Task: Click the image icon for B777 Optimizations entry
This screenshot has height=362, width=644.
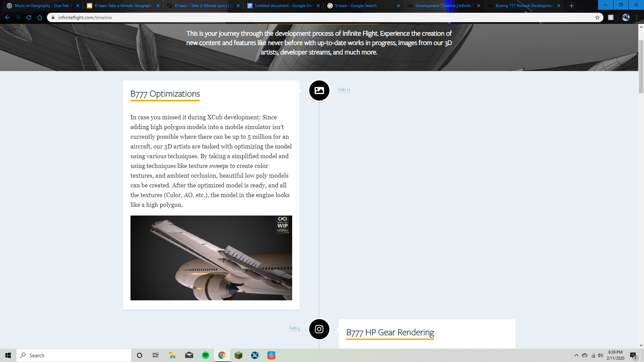Action: [319, 90]
